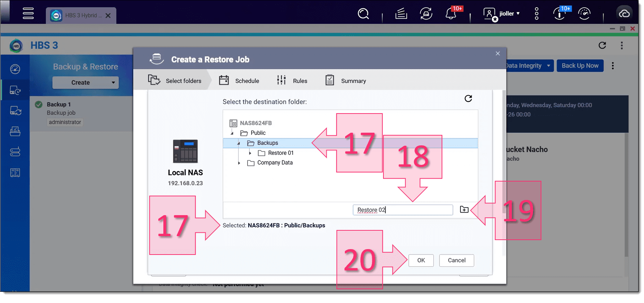Open the myQNAPcloud cloud icon
644x303 pixels.
click(x=624, y=14)
